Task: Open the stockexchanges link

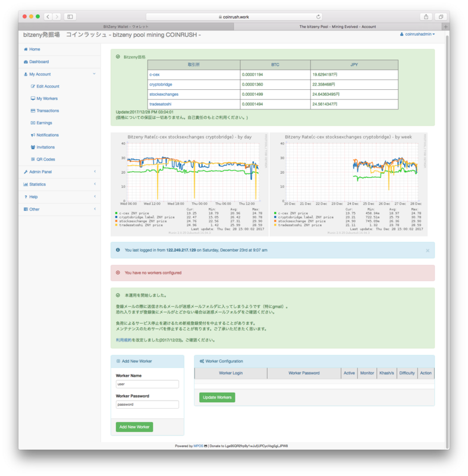Action: pos(164,95)
